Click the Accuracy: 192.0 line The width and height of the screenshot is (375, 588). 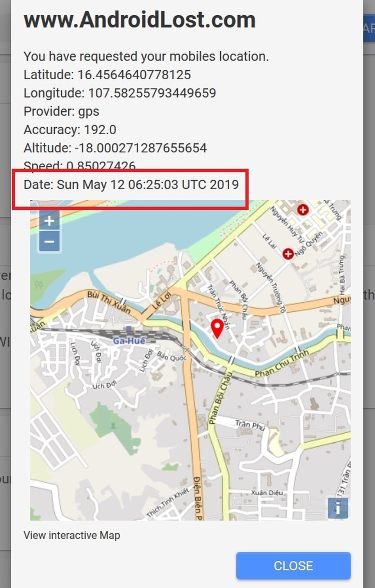click(x=70, y=130)
